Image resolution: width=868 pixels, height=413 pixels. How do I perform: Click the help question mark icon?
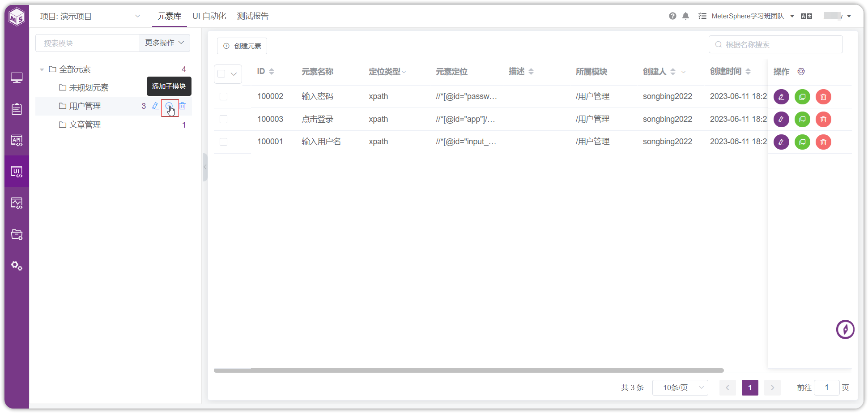click(672, 16)
